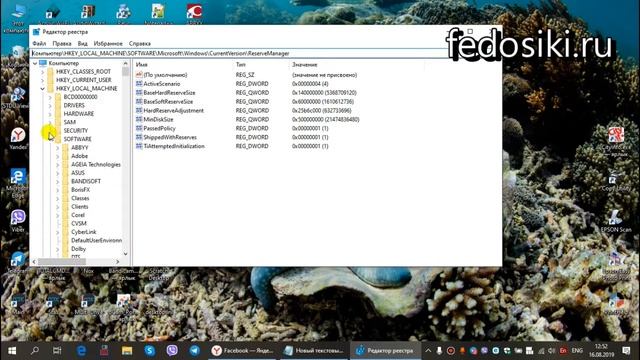Switch to Facebook Yandex browser taskbar window
This screenshot has height=360, width=640.
tap(243, 351)
